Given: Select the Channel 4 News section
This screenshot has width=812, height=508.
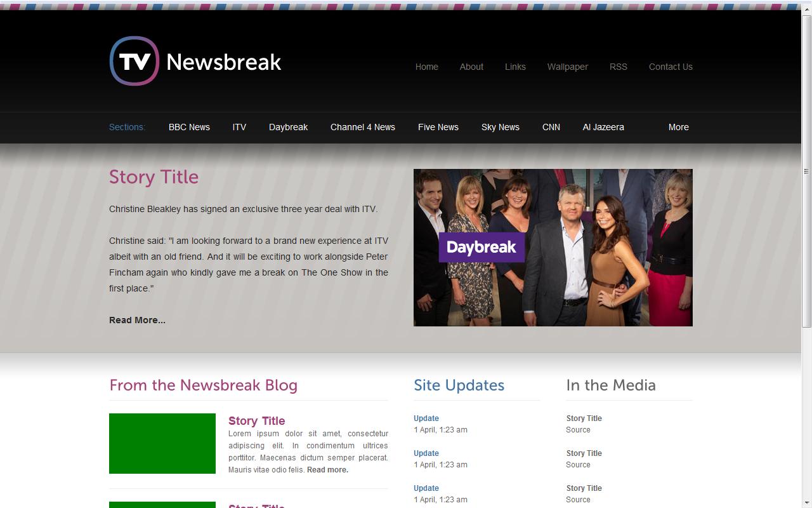Looking at the screenshot, I should point(362,127).
